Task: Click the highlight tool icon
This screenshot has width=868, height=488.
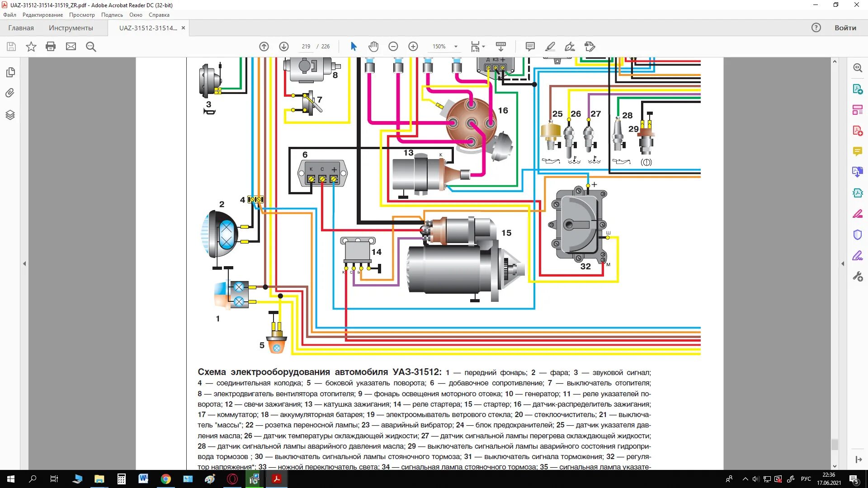Action: [550, 46]
